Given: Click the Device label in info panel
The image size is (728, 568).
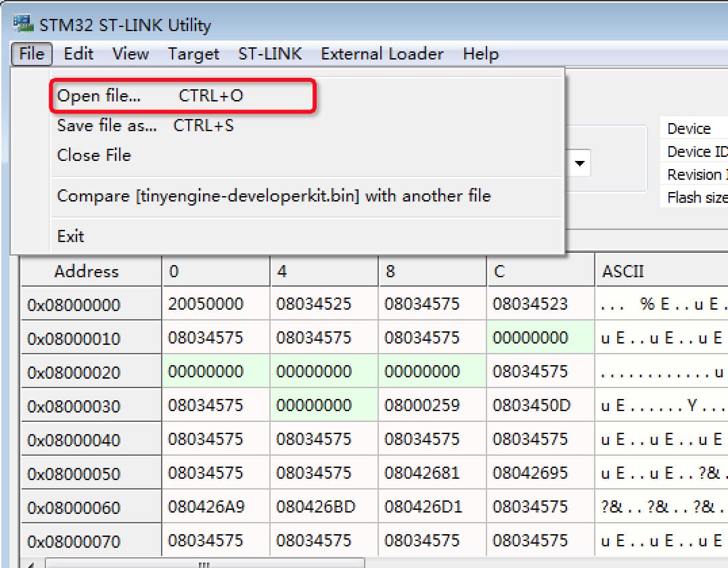Looking at the screenshot, I should pos(689,128).
